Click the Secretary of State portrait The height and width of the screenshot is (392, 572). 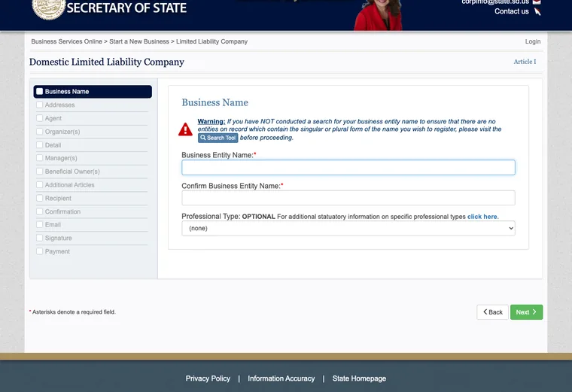point(378,14)
